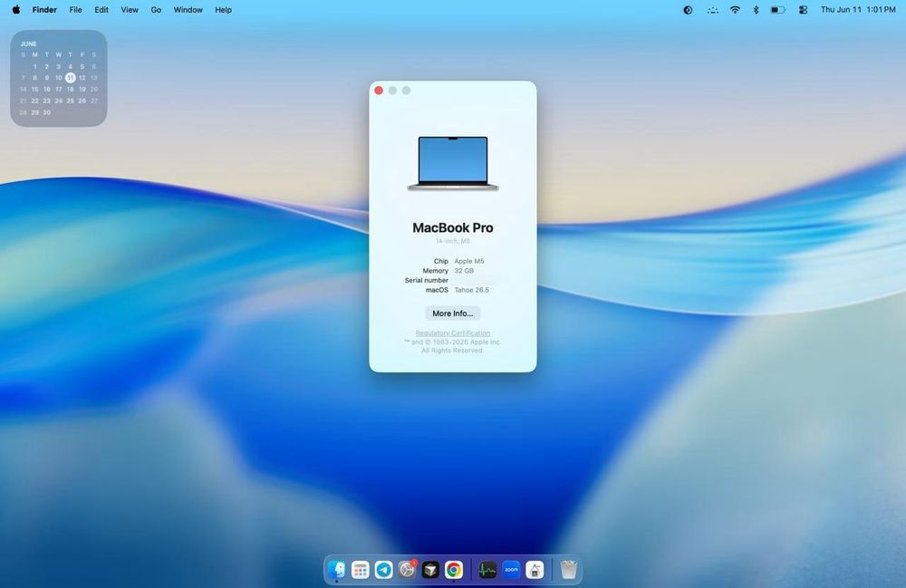The width and height of the screenshot is (906, 588).
Task: Open the Apple menu
Action: (x=16, y=10)
